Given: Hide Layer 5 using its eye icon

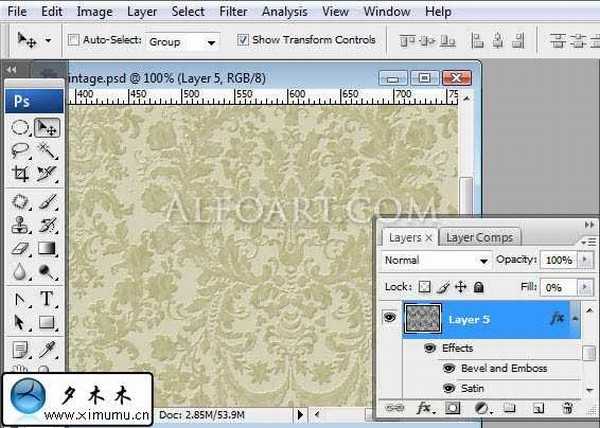Looking at the screenshot, I should 389,317.
